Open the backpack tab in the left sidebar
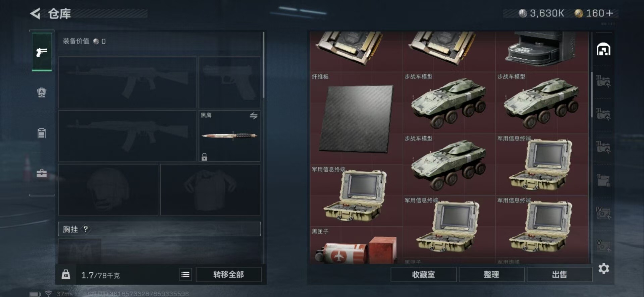Image resolution: width=644 pixels, height=297 pixels. pos(42,92)
